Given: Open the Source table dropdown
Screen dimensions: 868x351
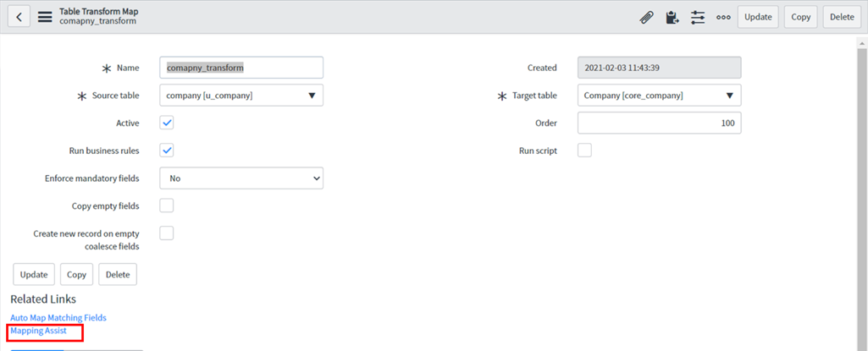Looking at the screenshot, I should [x=241, y=96].
